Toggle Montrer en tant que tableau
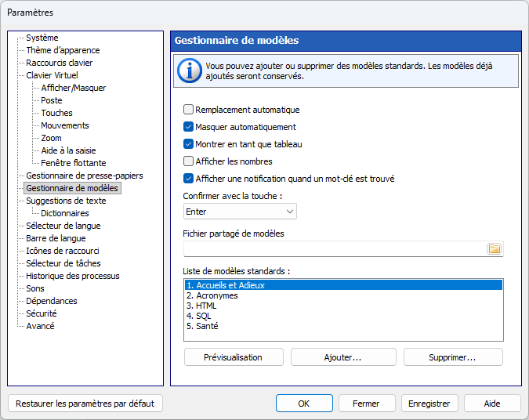This screenshot has width=529, height=420. [188, 144]
